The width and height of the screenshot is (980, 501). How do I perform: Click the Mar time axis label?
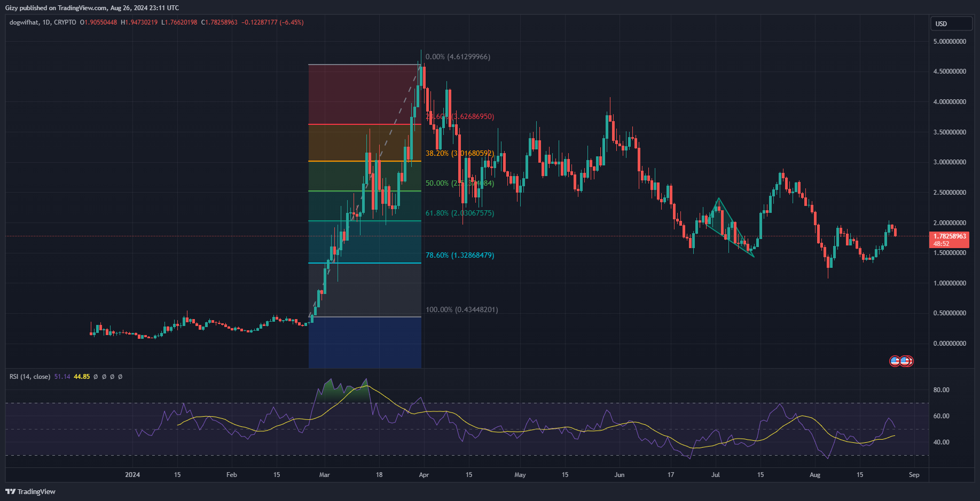324,475
